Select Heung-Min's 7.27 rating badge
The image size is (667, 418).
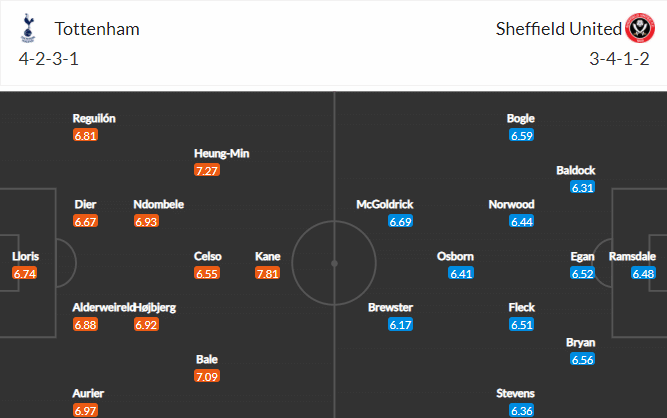207,170
